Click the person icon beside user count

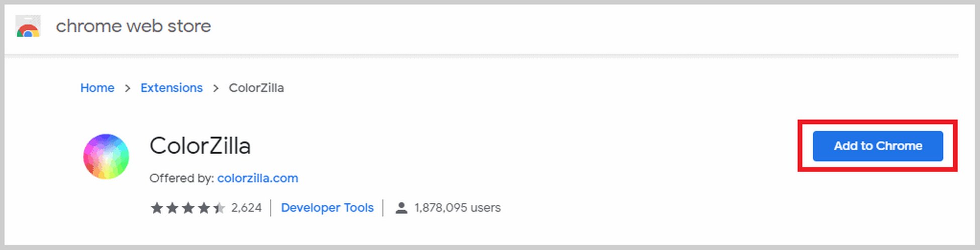tap(401, 208)
